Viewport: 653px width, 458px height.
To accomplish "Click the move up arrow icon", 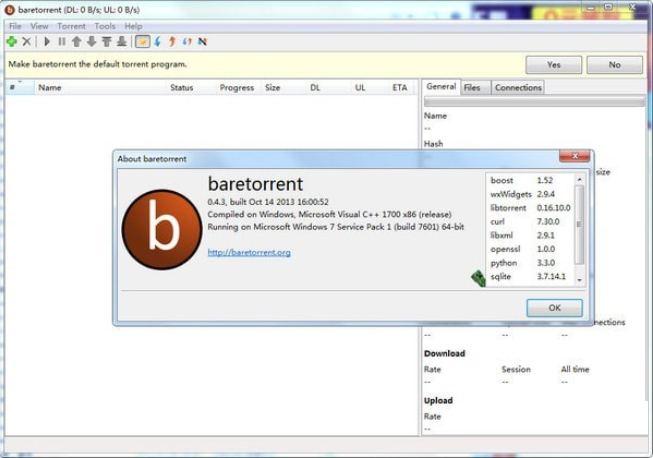I will click(76, 42).
